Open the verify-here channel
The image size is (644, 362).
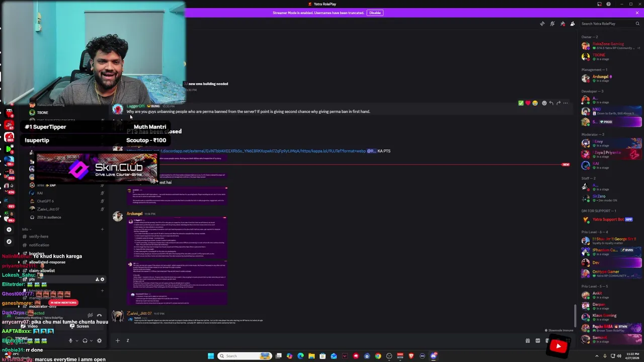38,236
